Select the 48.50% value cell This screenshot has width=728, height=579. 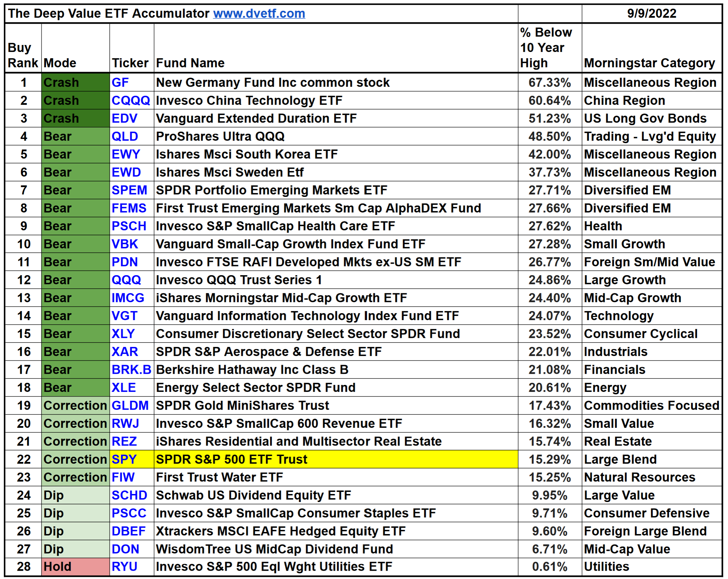click(x=550, y=137)
